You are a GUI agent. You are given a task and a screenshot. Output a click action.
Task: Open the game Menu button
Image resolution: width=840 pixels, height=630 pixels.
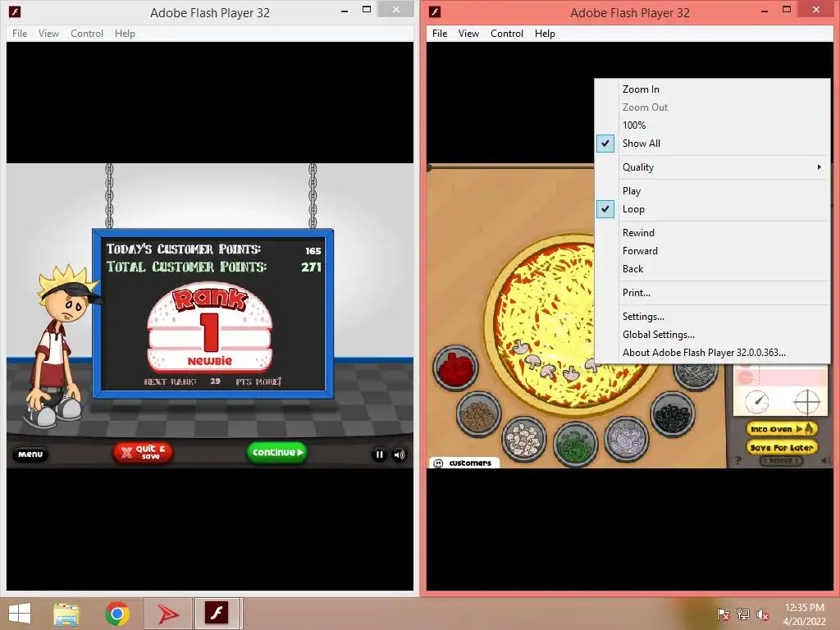[30, 454]
